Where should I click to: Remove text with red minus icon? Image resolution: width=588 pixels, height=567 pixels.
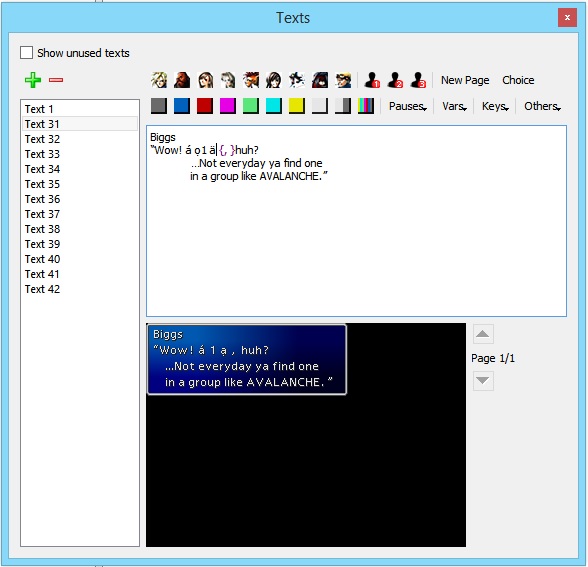coord(56,80)
